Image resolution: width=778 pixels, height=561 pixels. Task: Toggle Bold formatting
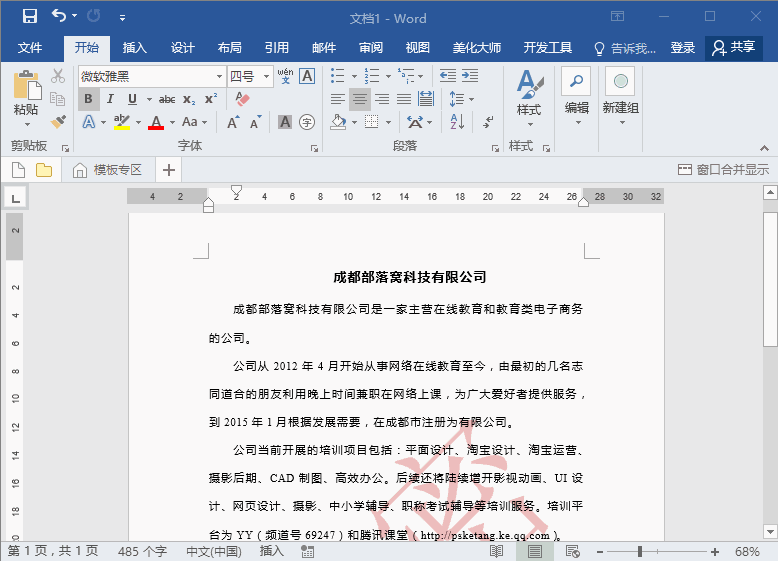pyautogui.click(x=88, y=99)
